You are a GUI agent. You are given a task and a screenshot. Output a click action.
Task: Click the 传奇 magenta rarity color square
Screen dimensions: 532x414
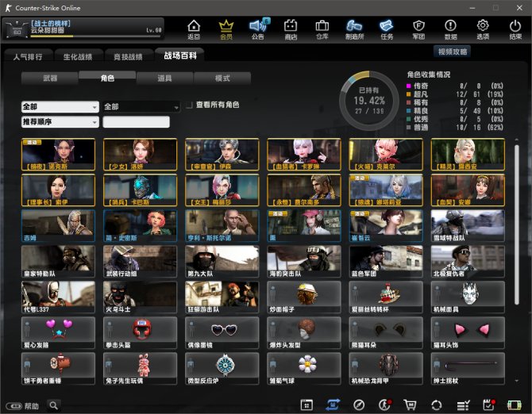[x=408, y=86]
